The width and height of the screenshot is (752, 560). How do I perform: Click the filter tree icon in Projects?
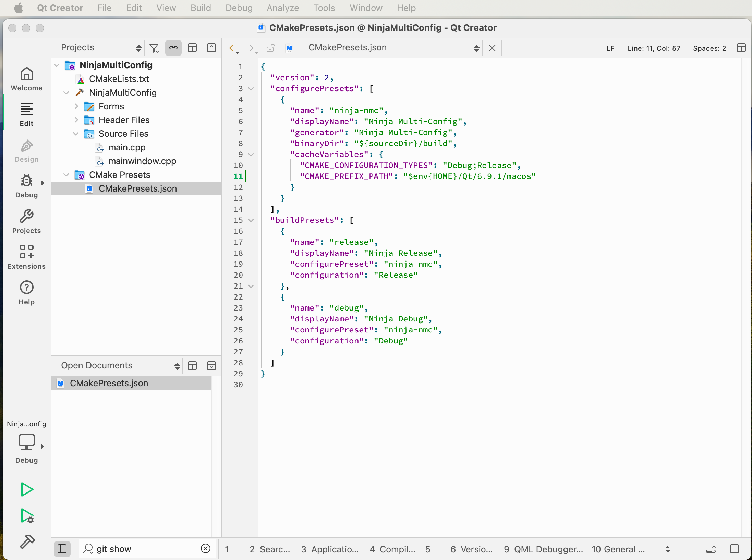pos(154,48)
